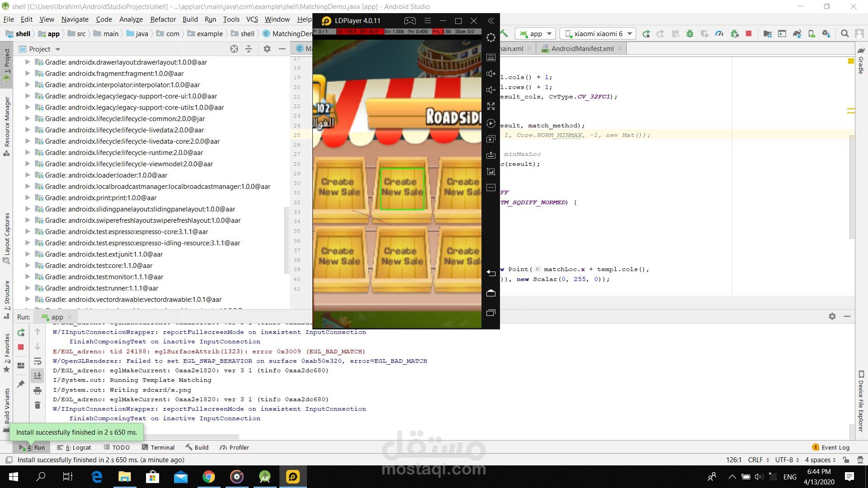
Task: Open LDPlayer keyboard mapping icon
Action: (x=491, y=57)
